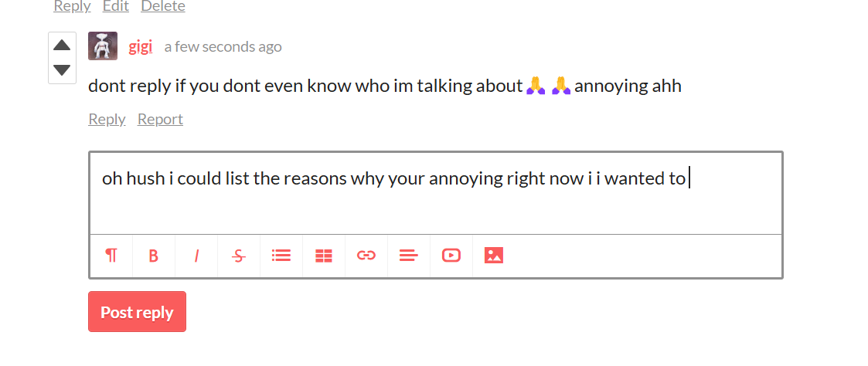Screen dimensions: 868x366
Task: Toggle bold formatting in editor
Action: (154, 256)
